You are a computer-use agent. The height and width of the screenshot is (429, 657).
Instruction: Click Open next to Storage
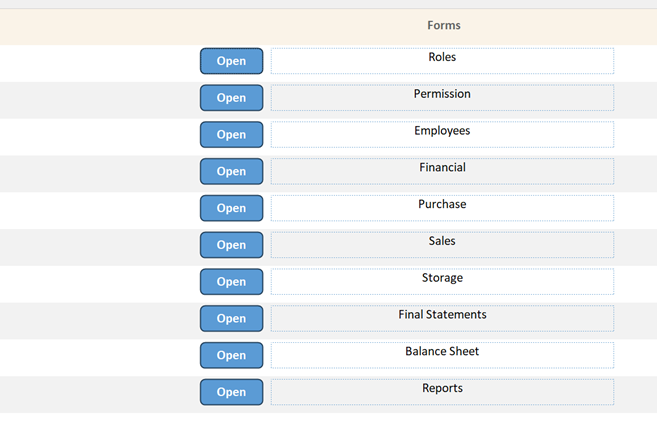coord(231,282)
